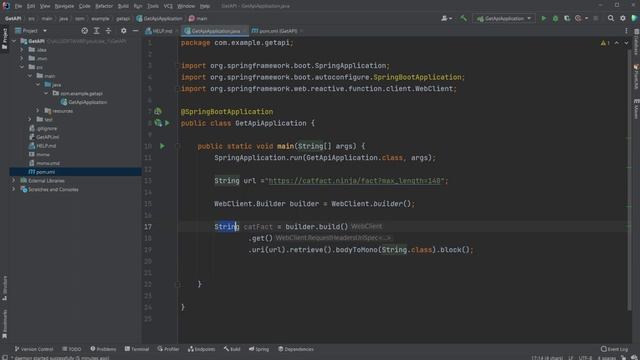Click GetApiApplication breadcrumb in navigation bar
The height and width of the screenshot is (360, 640).
[159, 18]
